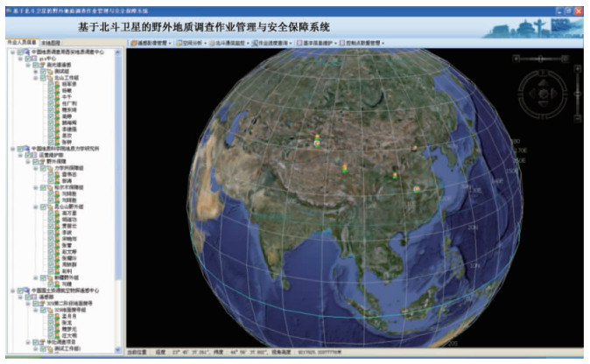Click the compass right arrow on the globe navigator
Image resolution: width=590 pixels, height=364 pixels.
[553, 94]
